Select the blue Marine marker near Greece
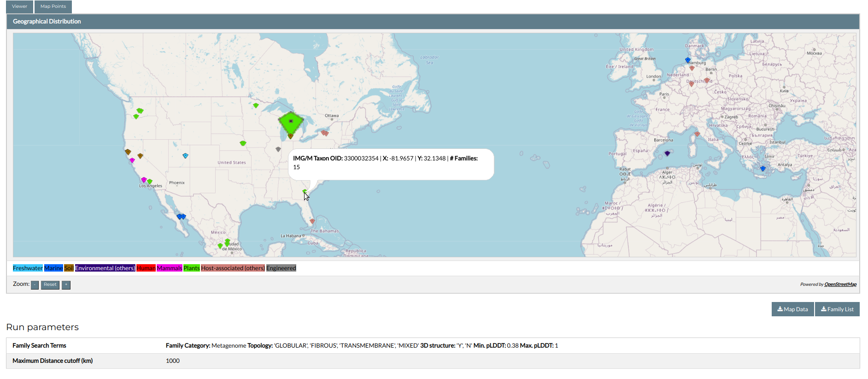Image resolution: width=868 pixels, height=379 pixels. point(762,169)
